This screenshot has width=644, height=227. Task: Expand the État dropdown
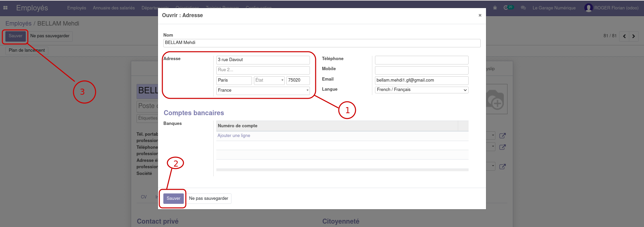269,80
